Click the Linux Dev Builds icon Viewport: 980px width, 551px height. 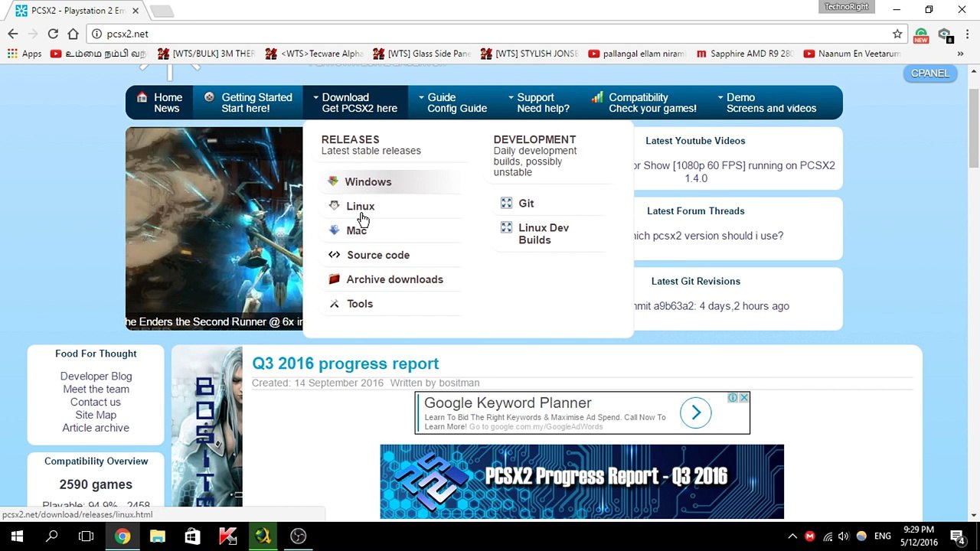point(506,227)
